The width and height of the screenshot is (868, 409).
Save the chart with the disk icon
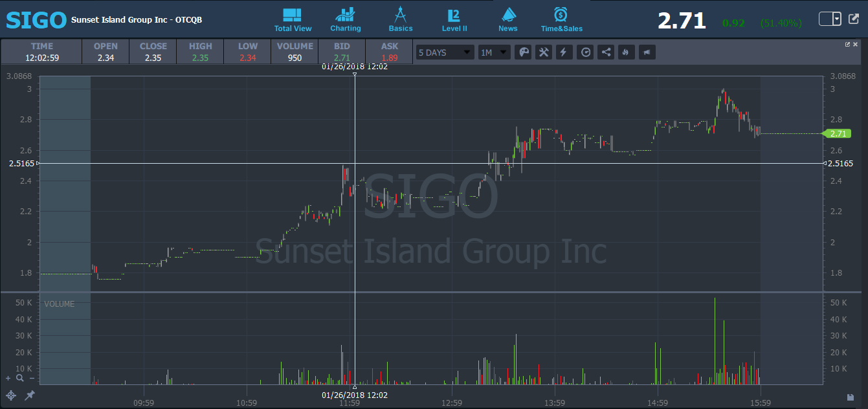pyautogui.click(x=850, y=397)
